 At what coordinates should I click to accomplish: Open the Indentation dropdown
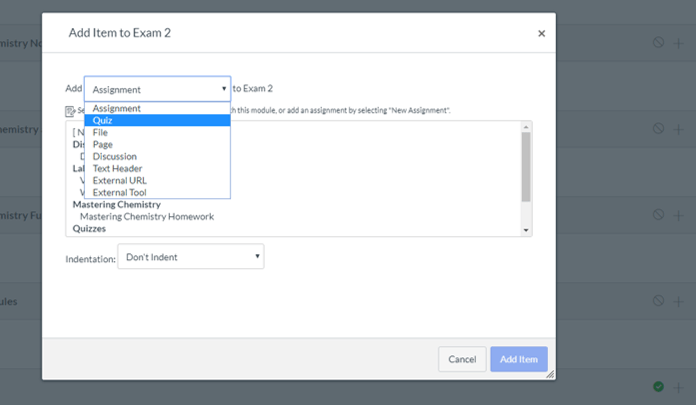190,257
